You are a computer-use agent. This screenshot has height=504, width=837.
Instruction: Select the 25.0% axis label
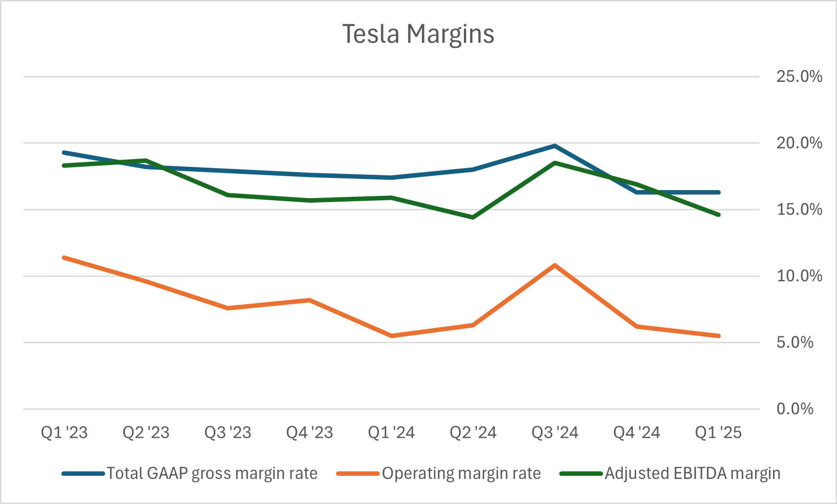click(x=799, y=76)
